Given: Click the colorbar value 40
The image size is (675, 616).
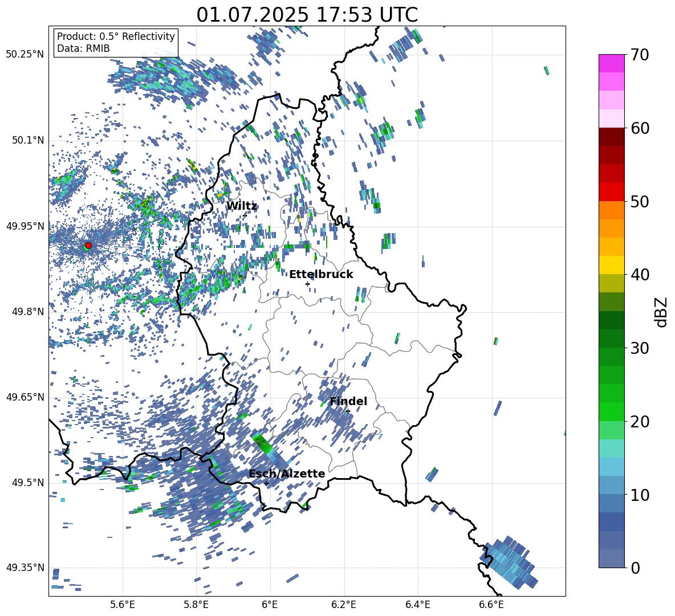Looking at the screenshot, I should point(640,275).
